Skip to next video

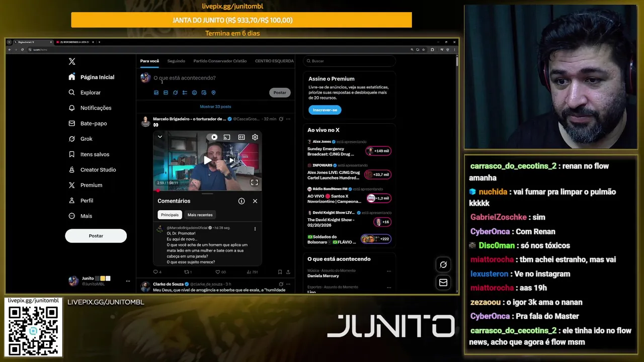pyautogui.click(x=232, y=160)
